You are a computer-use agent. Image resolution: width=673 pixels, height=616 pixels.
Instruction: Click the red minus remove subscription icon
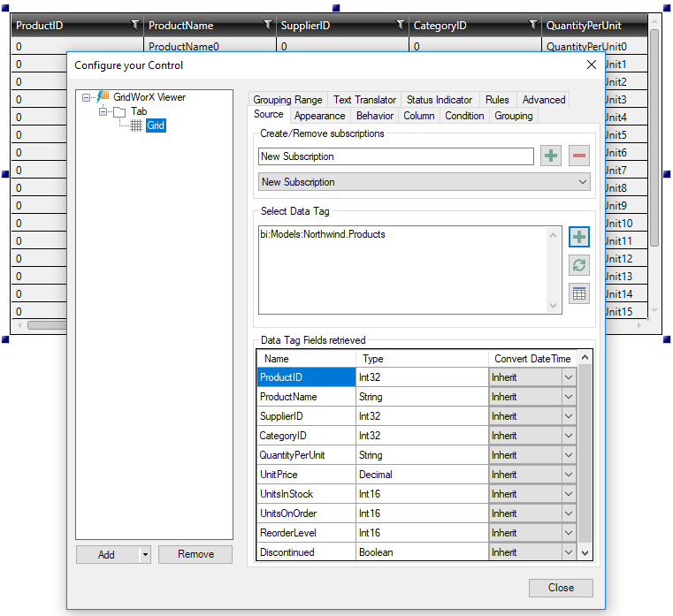[579, 156]
